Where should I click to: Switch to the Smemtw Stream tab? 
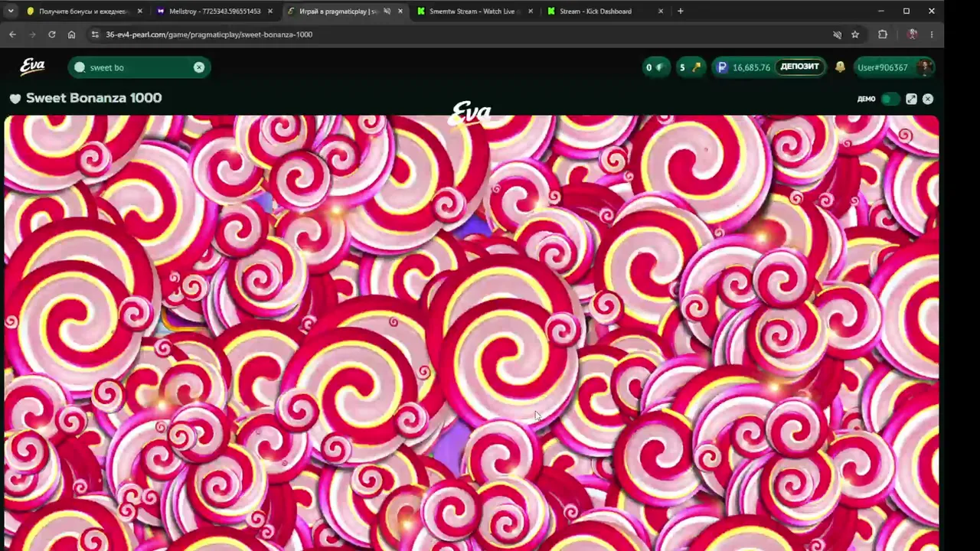click(x=472, y=11)
